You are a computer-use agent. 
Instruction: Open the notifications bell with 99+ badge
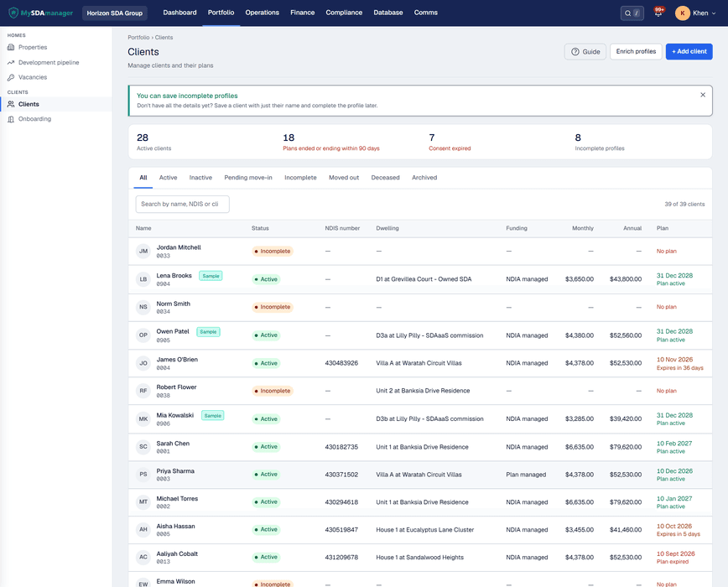[x=658, y=13]
